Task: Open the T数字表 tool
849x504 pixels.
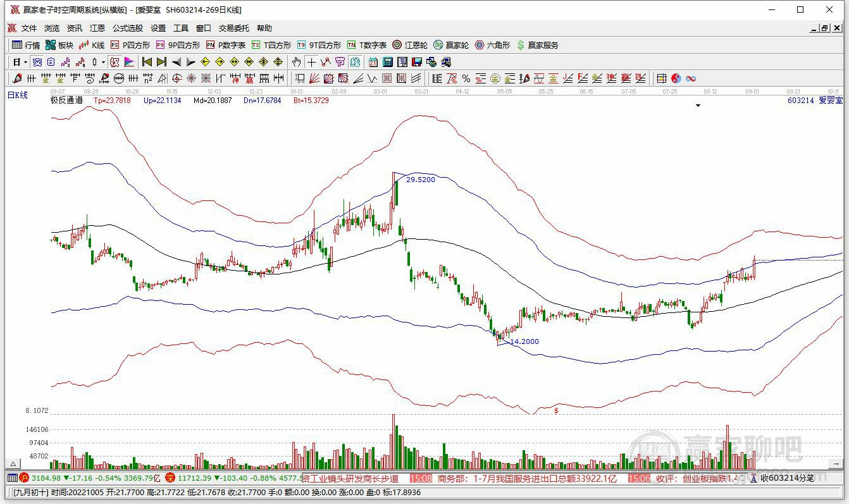Action: [x=367, y=45]
